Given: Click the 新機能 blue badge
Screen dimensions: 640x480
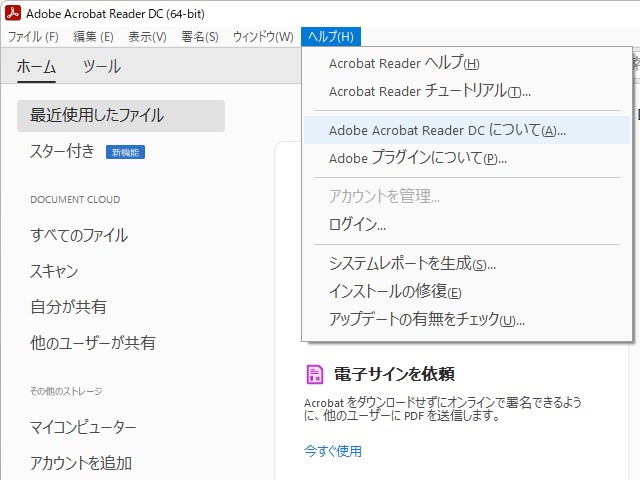Looking at the screenshot, I should (x=125, y=152).
